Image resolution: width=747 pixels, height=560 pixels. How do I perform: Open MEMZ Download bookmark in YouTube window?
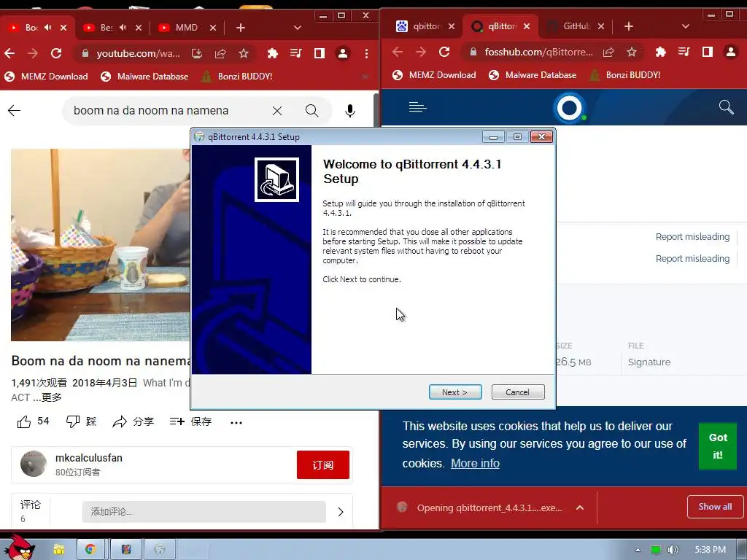pyautogui.click(x=46, y=76)
